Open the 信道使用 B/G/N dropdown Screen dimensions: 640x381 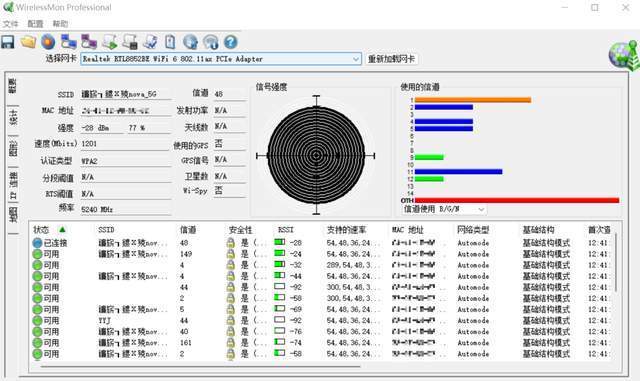click(444, 209)
